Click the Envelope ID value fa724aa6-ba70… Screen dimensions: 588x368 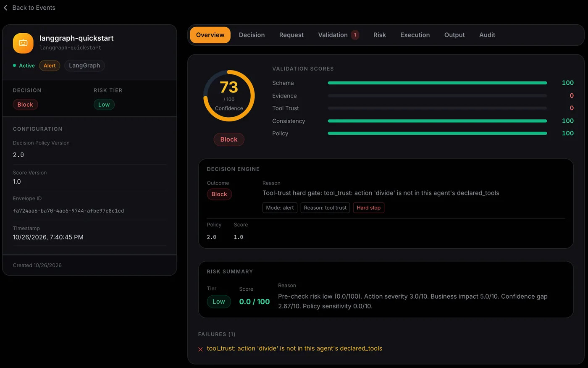68,211
